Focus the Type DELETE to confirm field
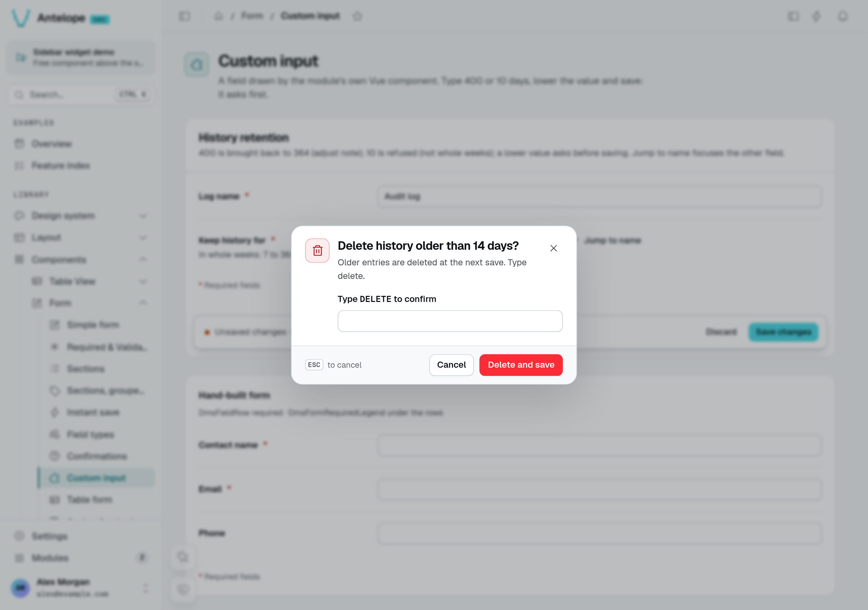The width and height of the screenshot is (868, 610). 450,321
